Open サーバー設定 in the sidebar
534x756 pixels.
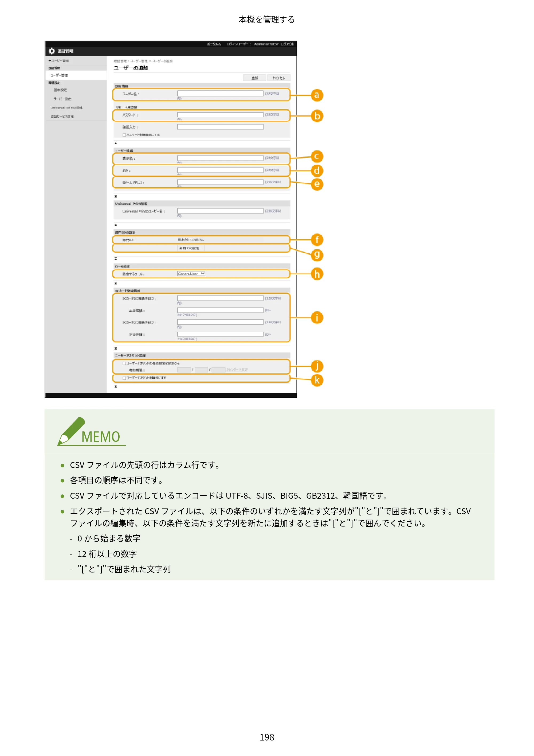point(62,99)
